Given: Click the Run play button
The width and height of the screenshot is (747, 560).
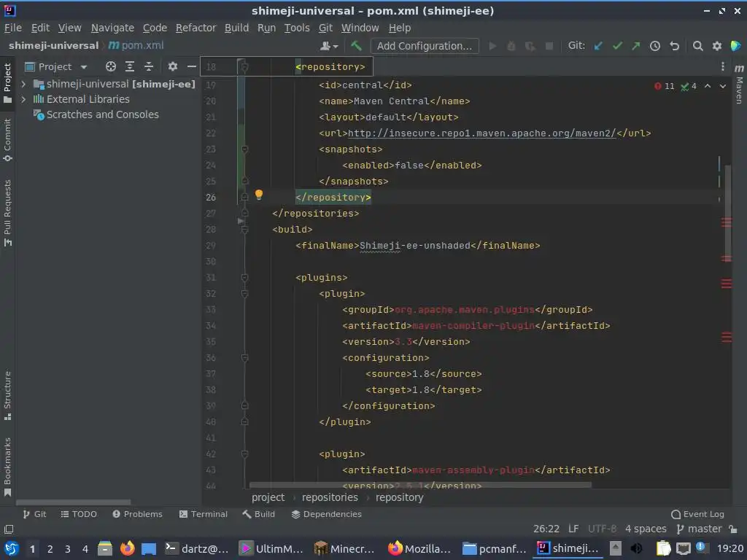Looking at the screenshot, I should (x=492, y=46).
